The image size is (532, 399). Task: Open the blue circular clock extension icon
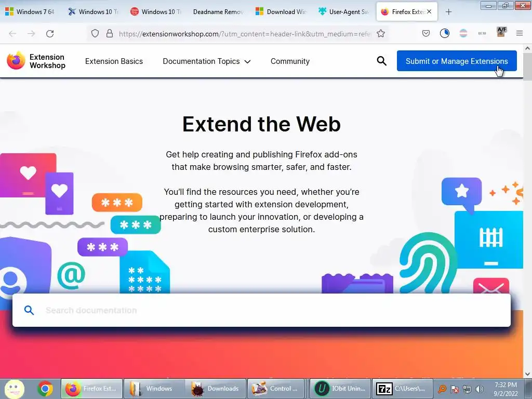(x=445, y=33)
